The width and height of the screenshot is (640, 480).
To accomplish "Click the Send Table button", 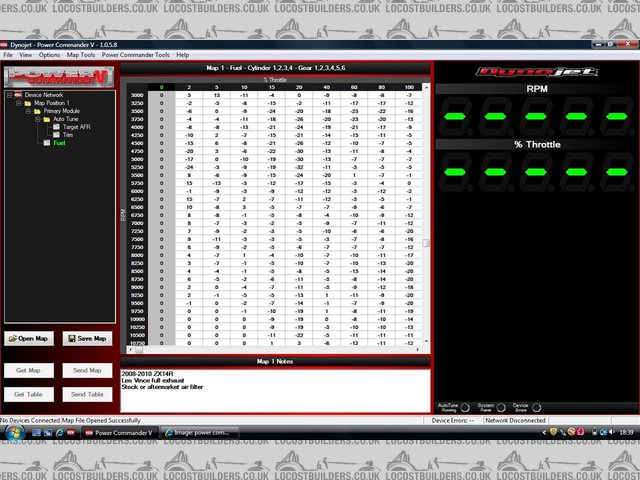I will pyautogui.click(x=87, y=394).
